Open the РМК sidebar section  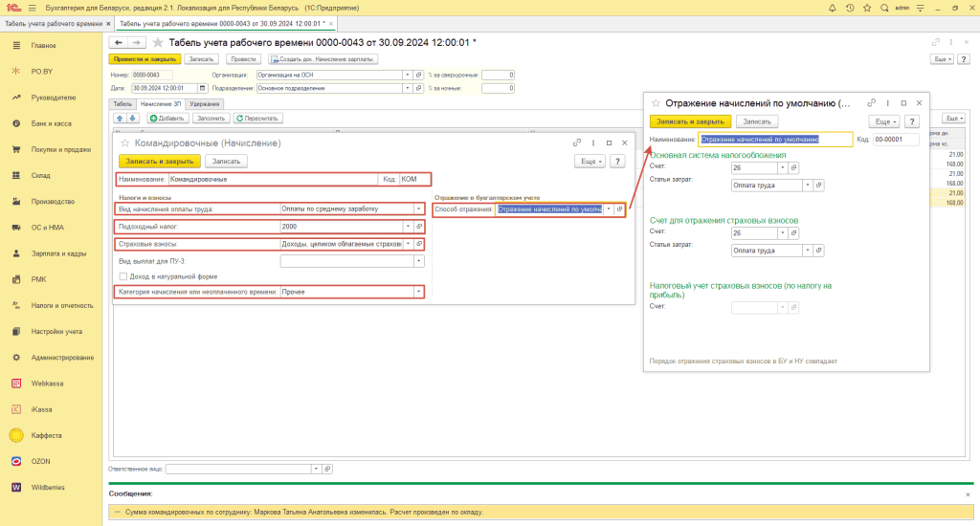(38, 279)
